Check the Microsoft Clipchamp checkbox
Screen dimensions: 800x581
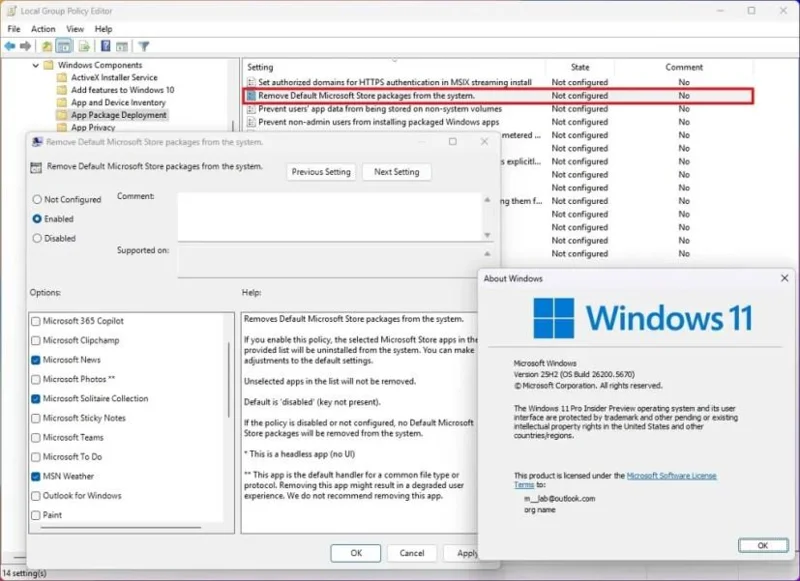coord(36,341)
